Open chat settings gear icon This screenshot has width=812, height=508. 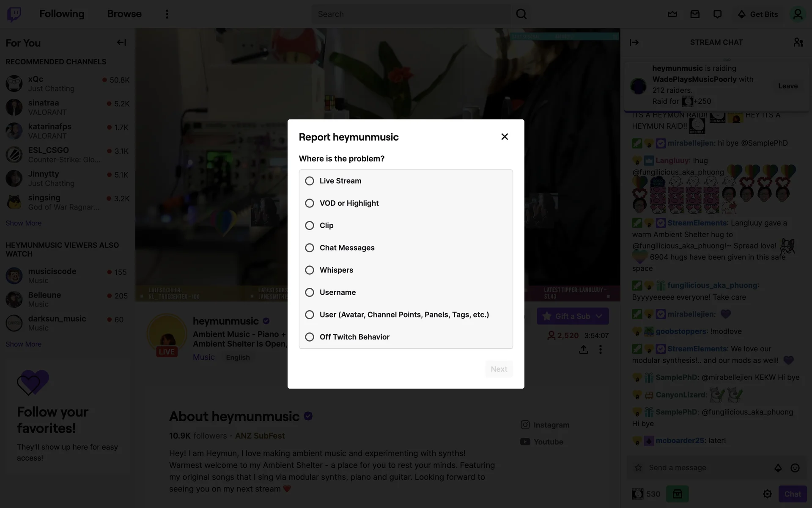point(767,494)
